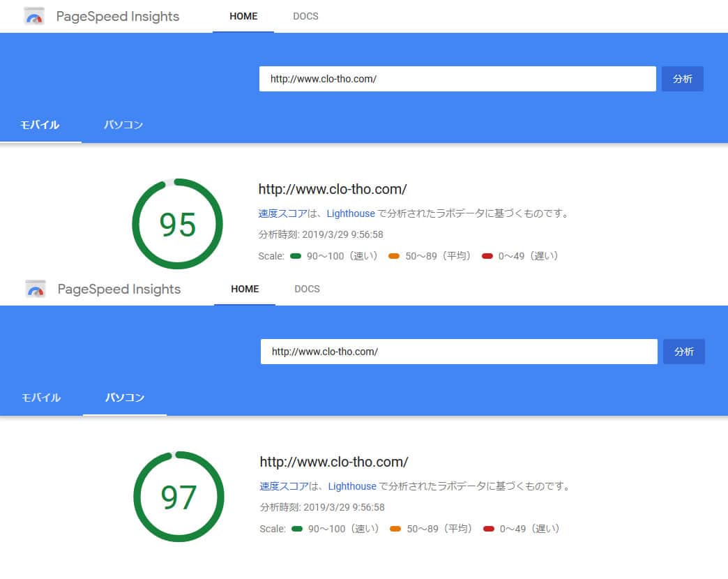Viewport: 728px width, 579px height.
Task: Click the 90~100（速い）label under score 95
Action: (342, 256)
